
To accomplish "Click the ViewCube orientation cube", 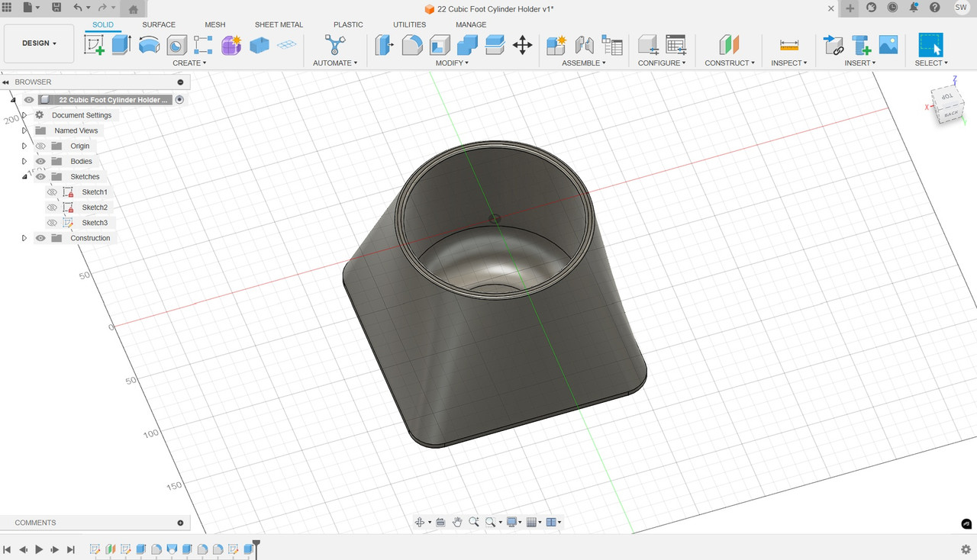I will [947, 105].
